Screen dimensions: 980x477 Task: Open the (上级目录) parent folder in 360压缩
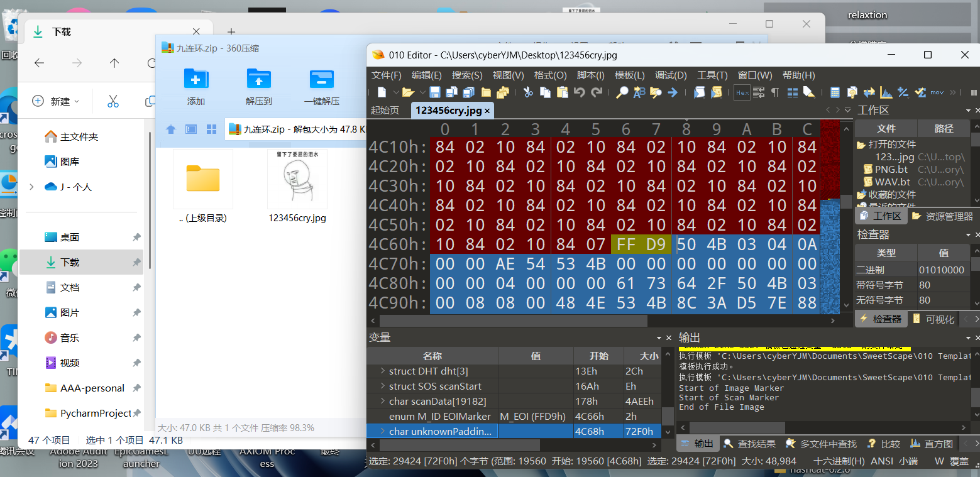point(202,186)
